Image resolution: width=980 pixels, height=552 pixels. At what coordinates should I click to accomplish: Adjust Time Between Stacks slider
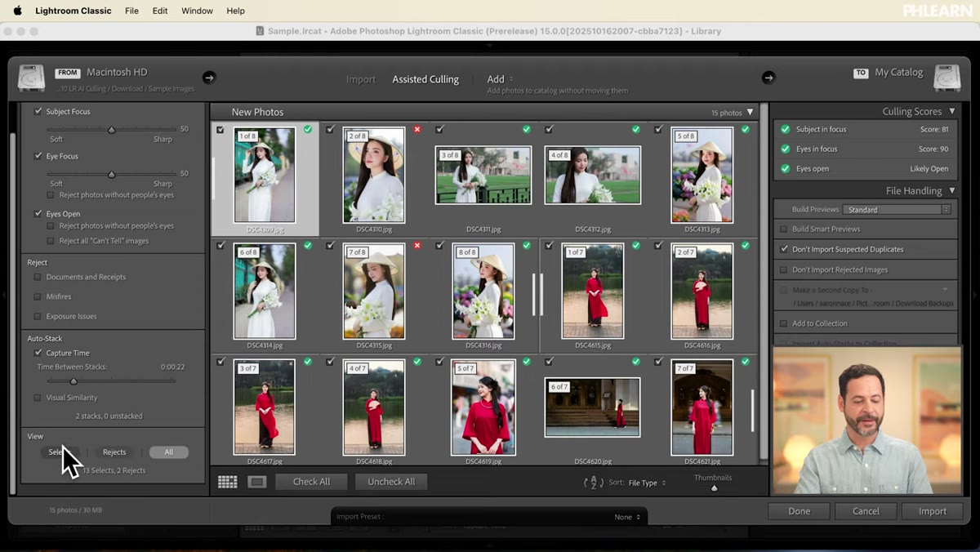73,381
